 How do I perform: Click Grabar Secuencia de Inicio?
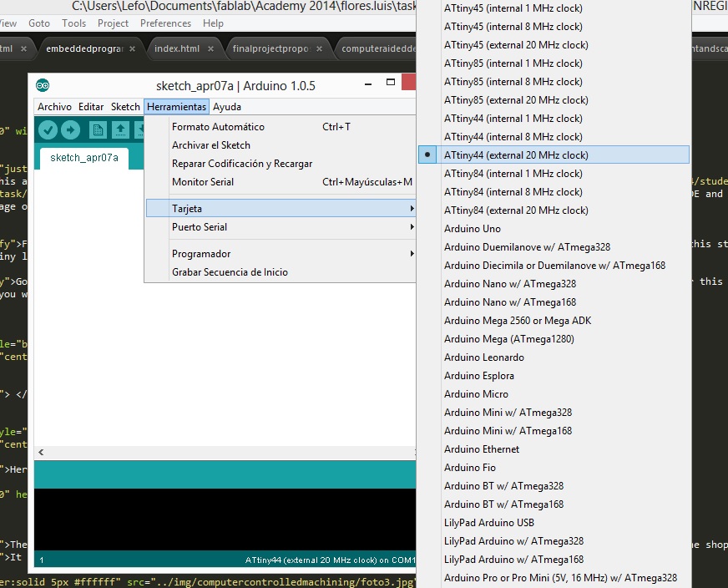(x=281, y=272)
